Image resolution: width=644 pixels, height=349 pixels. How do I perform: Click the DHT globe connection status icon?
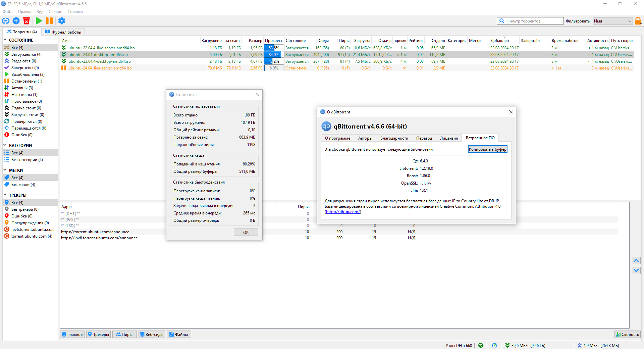[481, 345]
